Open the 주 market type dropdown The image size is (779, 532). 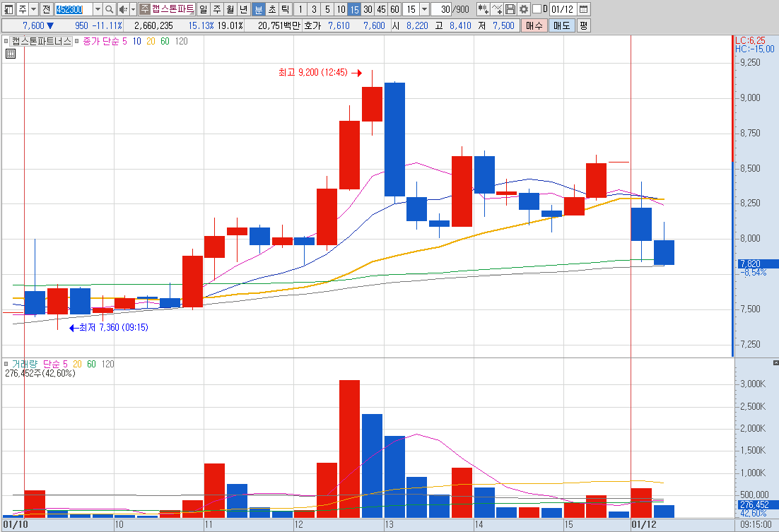(x=33, y=9)
